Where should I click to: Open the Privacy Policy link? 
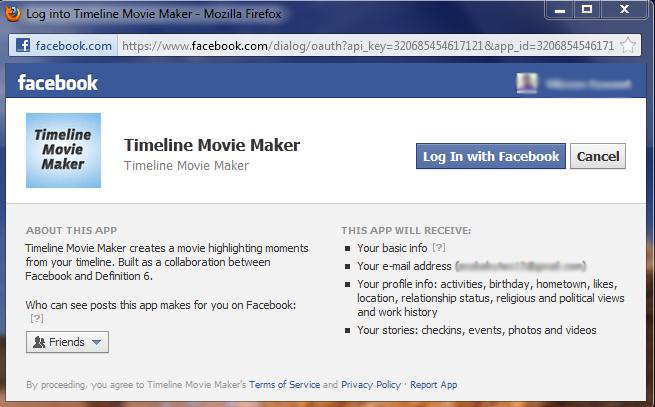point(371,384)
